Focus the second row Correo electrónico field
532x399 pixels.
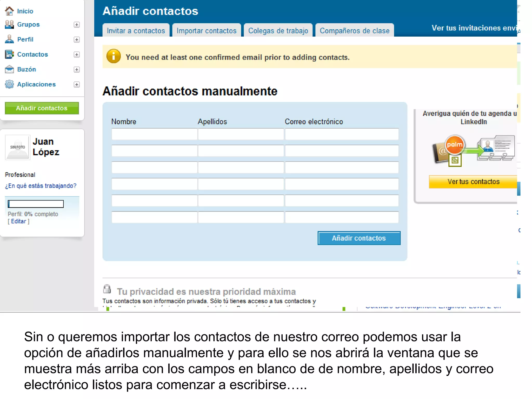coord(342,151)
